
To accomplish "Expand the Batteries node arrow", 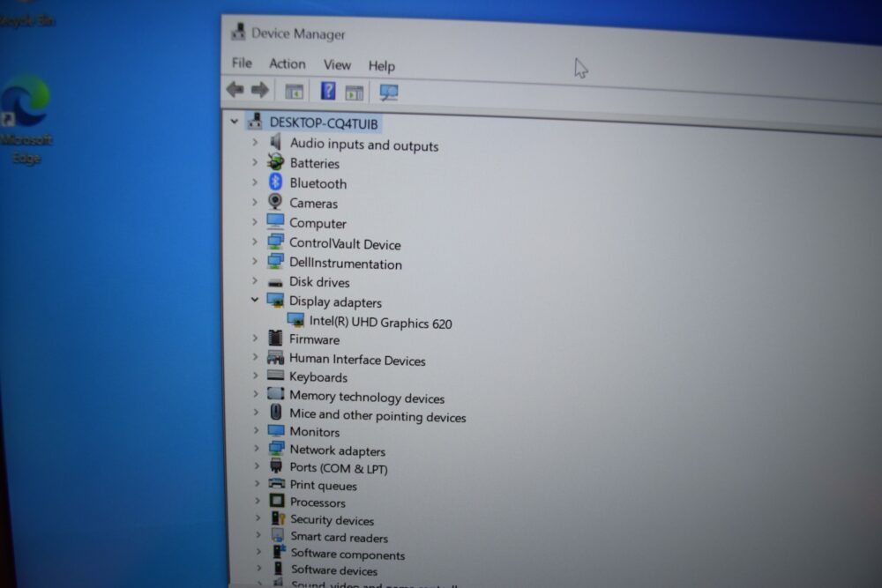I will 255,162.
